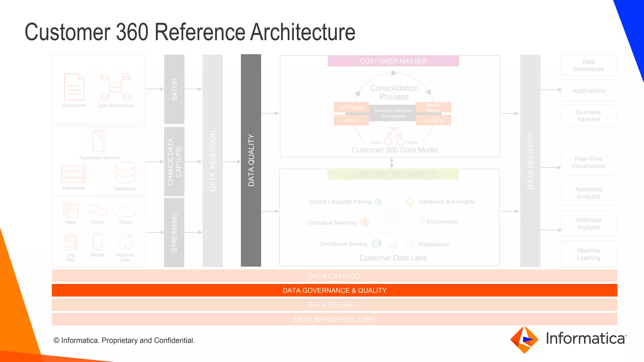The height and width of the screenshot is (362, 644).
Task: Click the Machine Data gauge icon
Action: click(125, 242)
